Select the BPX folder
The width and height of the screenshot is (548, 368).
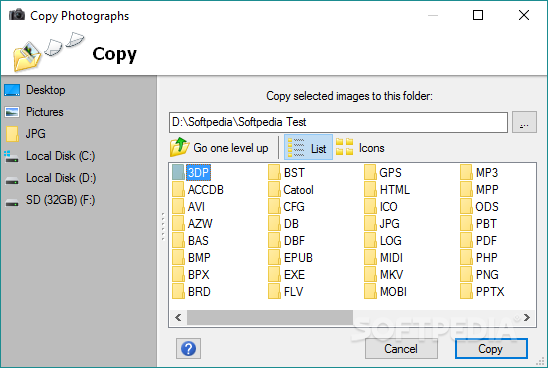coord(191,275)
